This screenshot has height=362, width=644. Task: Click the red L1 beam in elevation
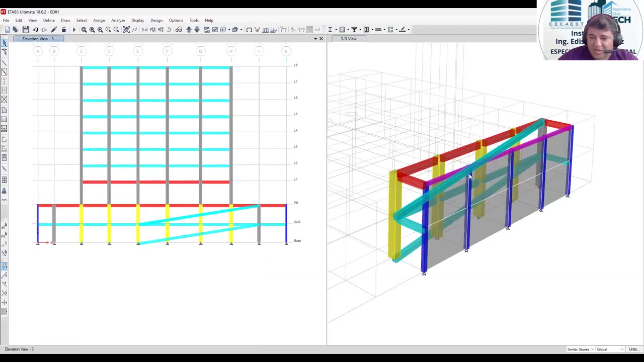pos(156,182)
